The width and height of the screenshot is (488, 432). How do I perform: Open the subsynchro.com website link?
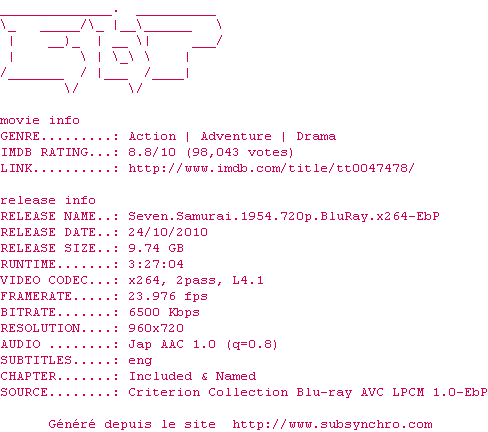tap(332, 424)
